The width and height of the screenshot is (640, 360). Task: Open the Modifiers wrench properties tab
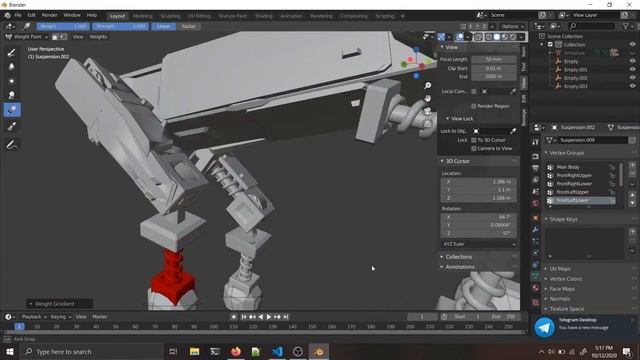[x=536, y=230]
